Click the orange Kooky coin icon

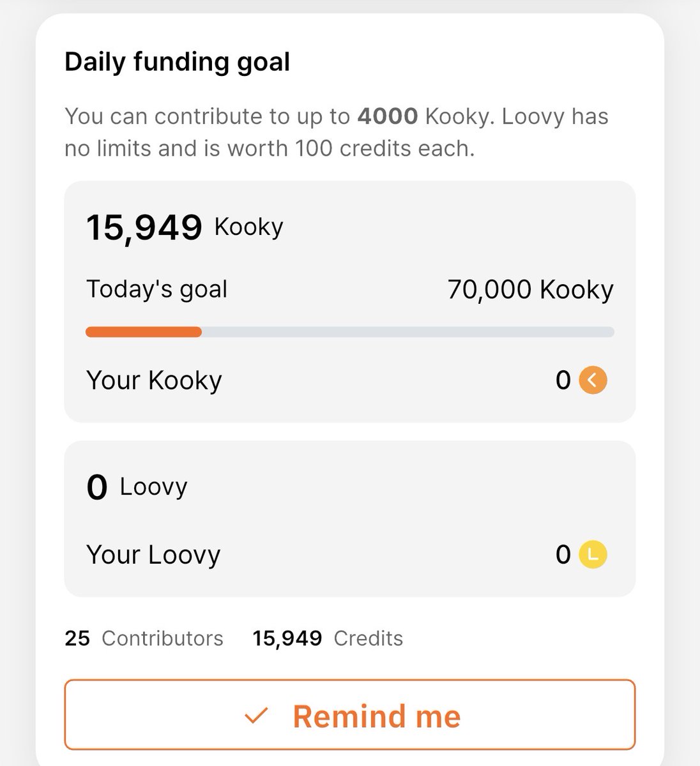pos(593,380)
